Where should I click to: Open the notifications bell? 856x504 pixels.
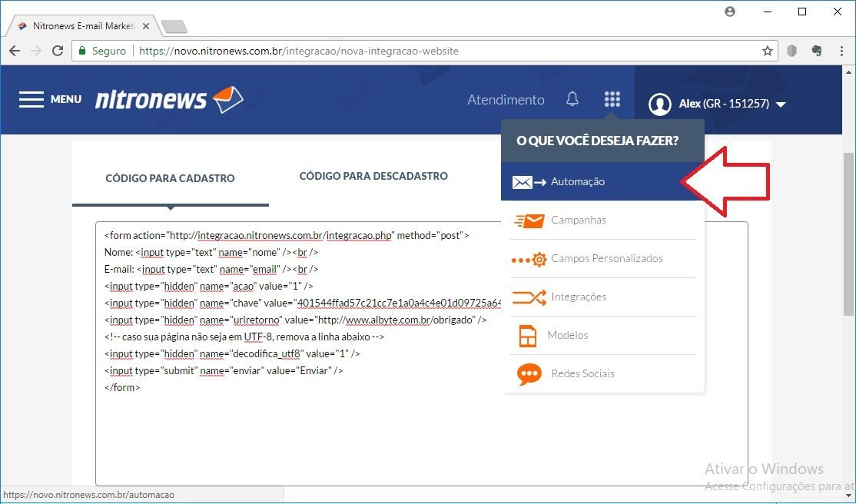(572, 99)
